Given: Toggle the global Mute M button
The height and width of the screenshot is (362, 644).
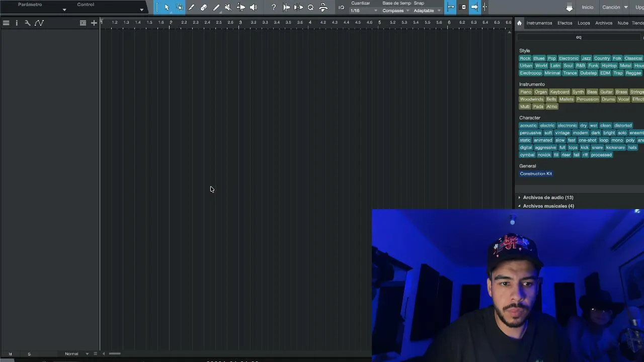Looking at the screenshot, I should pyautogui.click(x=10, y=354).
